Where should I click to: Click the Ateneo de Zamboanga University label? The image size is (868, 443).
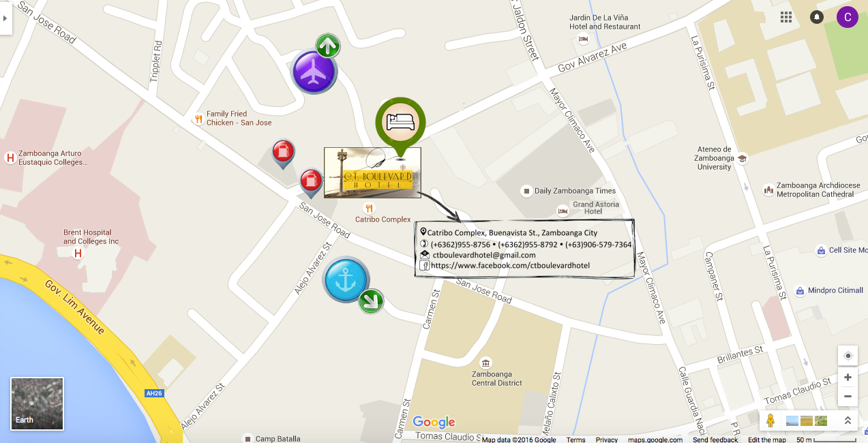pos(715,158)
